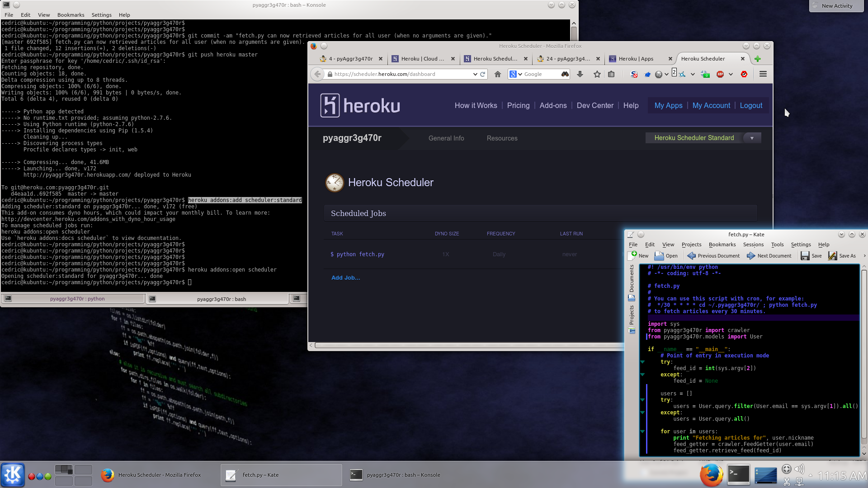This screenshot has height=488, width=868.
Task: Click the Add Job button in Heroku Scheduler
Action: coord(346,277)
